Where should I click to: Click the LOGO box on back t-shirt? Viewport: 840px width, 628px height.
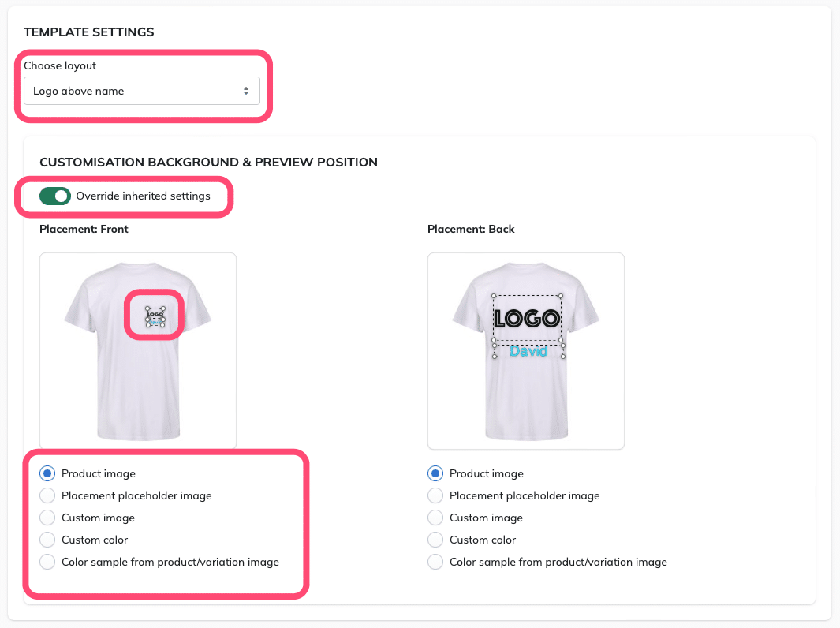coord(527,318)
